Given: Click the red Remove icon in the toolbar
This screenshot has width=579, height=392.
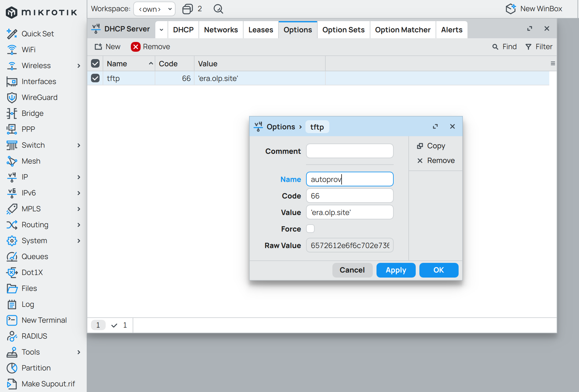Looking at the screenshot, I should [x=135, y=47].
